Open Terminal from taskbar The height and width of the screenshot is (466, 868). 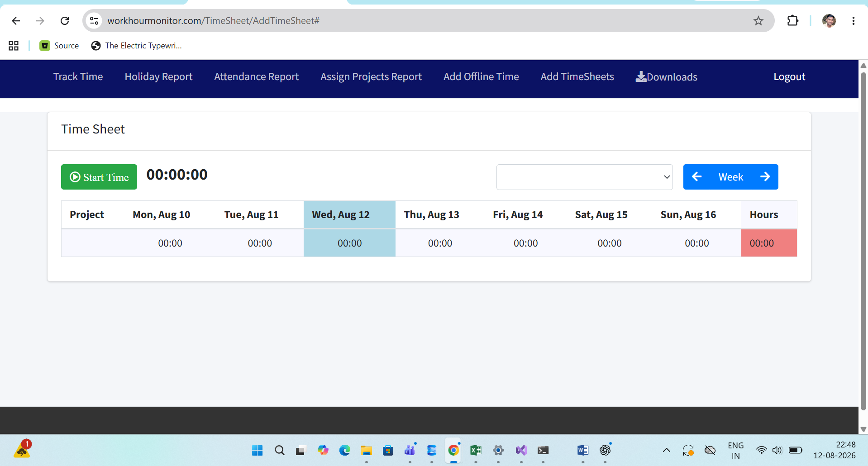tap(543, 450)
